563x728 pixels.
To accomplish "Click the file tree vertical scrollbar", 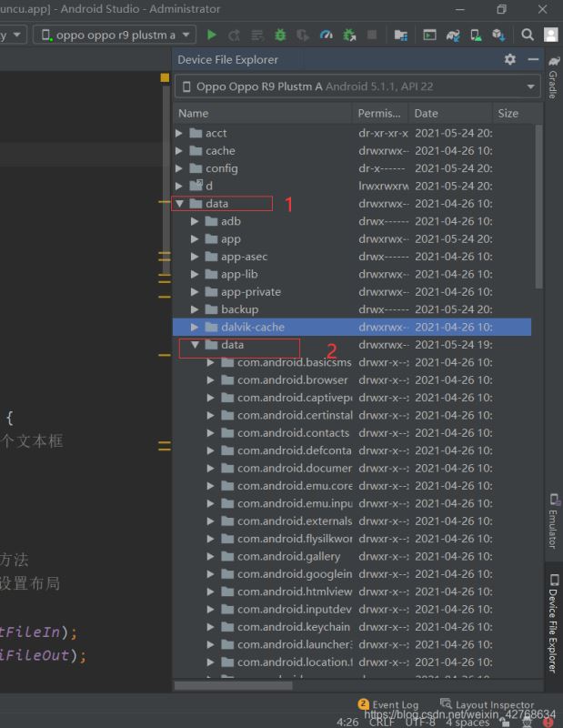I will (538, 207).
